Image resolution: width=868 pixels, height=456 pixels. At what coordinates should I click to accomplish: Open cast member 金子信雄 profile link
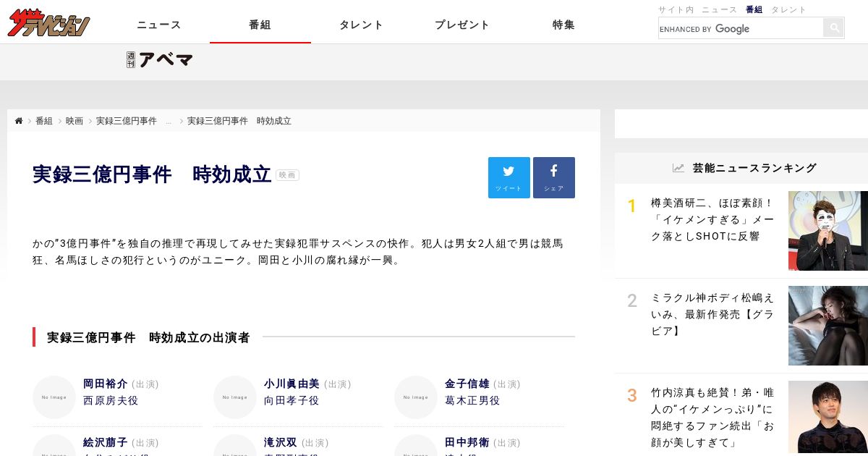467,384
